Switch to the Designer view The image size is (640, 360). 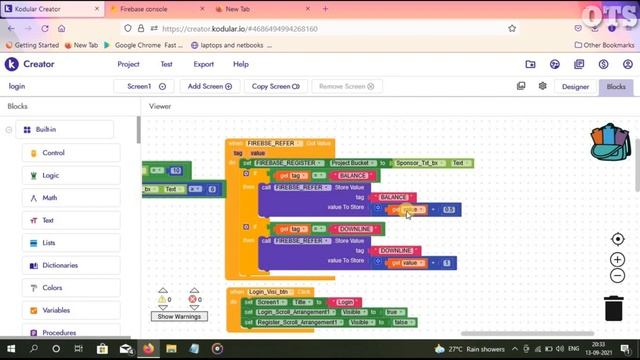[x=575, y=87]
